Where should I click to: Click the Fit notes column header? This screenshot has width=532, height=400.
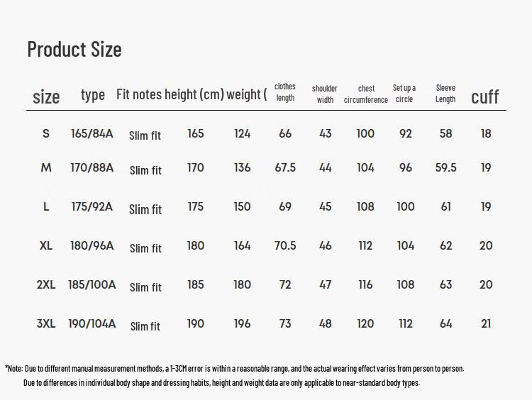(139, 94)
